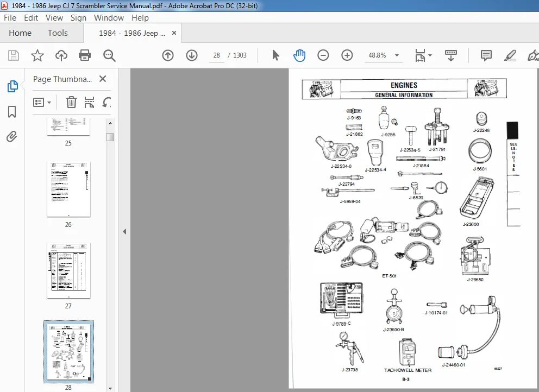Click the TACH/DWELL METER label

click(408, 370)
